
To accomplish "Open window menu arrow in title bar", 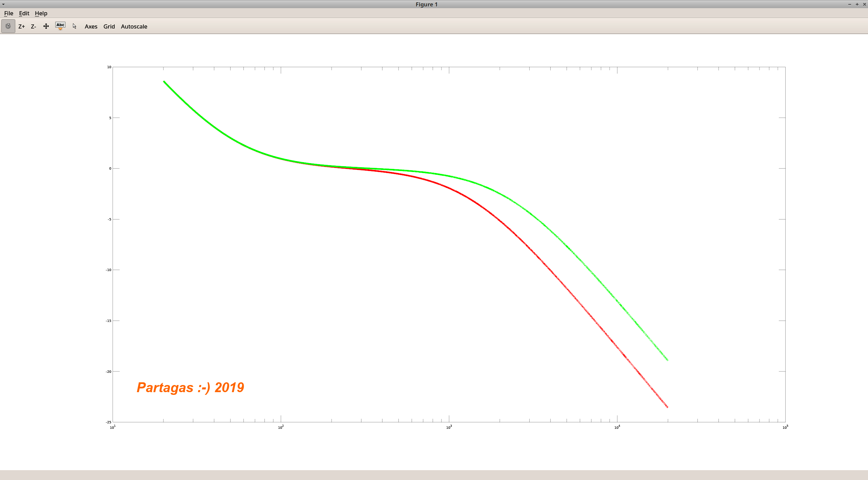I will point(3,4).
